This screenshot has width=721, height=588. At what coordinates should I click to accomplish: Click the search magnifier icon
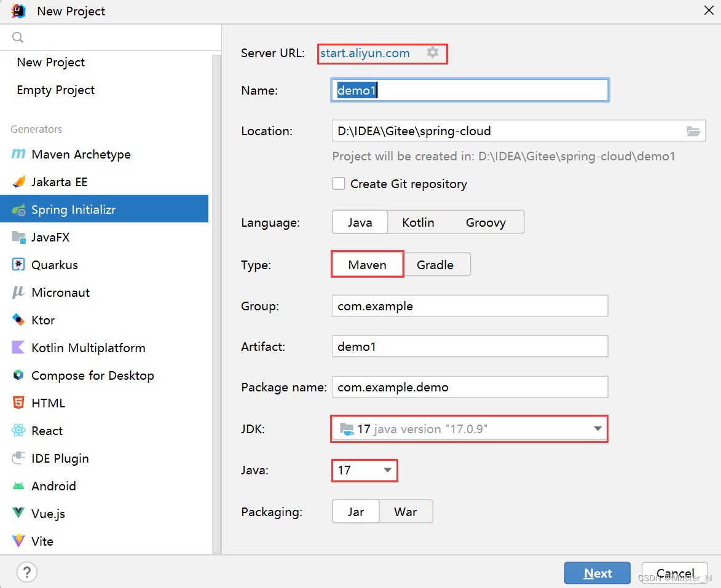pos(17,37)
